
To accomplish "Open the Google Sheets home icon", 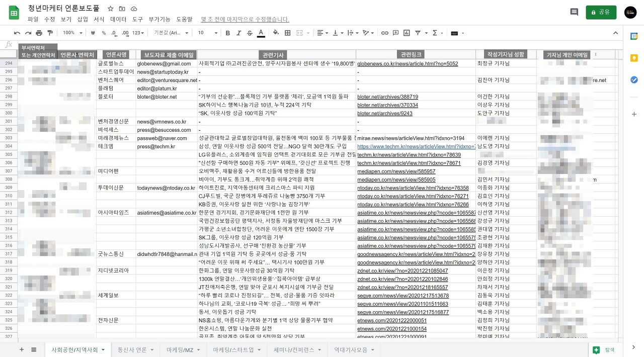I will click(x=14, y=13).
